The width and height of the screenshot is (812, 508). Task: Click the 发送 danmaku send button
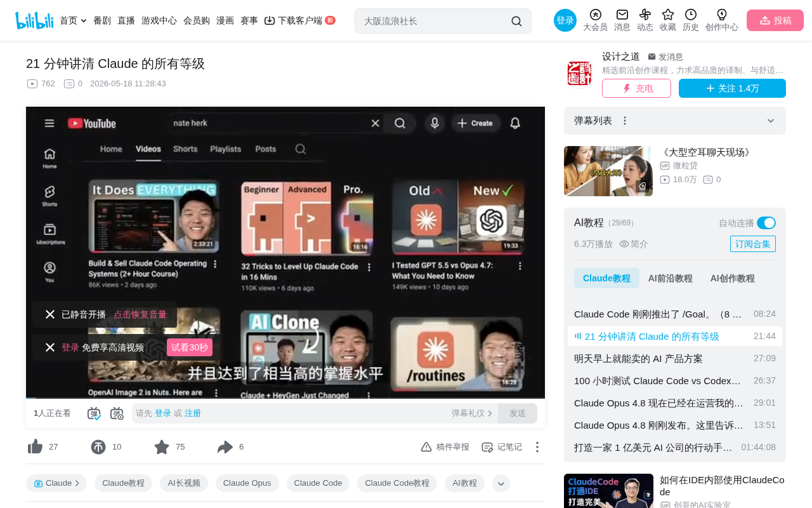(518, 413)
